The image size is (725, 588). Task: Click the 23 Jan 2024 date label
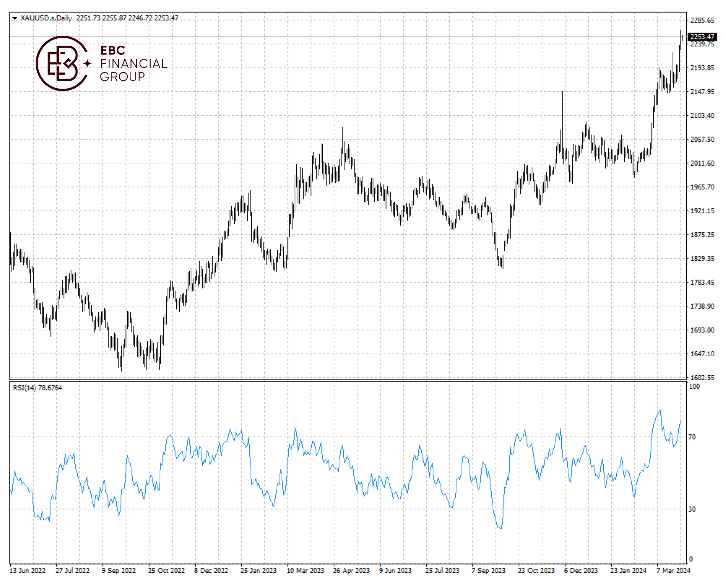(x=628, y=571)
